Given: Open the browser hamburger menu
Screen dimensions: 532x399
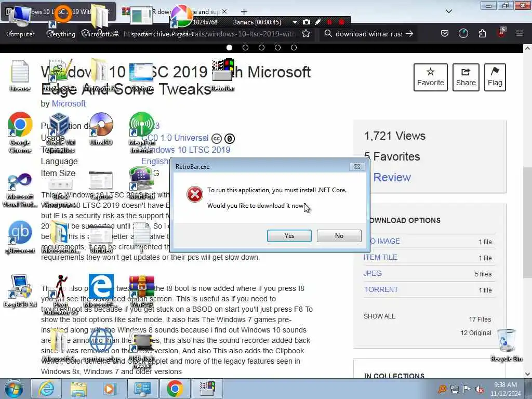Looking at the screenshot, I should pos(520,33).
